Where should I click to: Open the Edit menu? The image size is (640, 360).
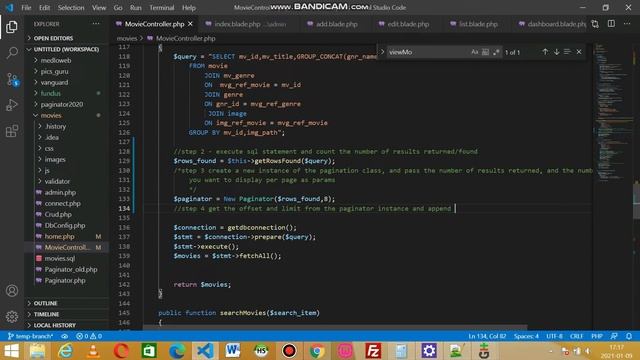click(x=44, y=8)
